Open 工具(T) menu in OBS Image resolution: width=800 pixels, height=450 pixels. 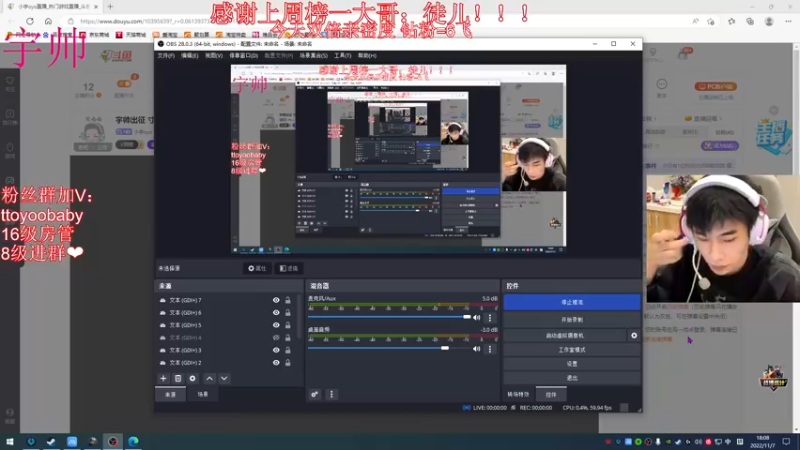(342, 56)
